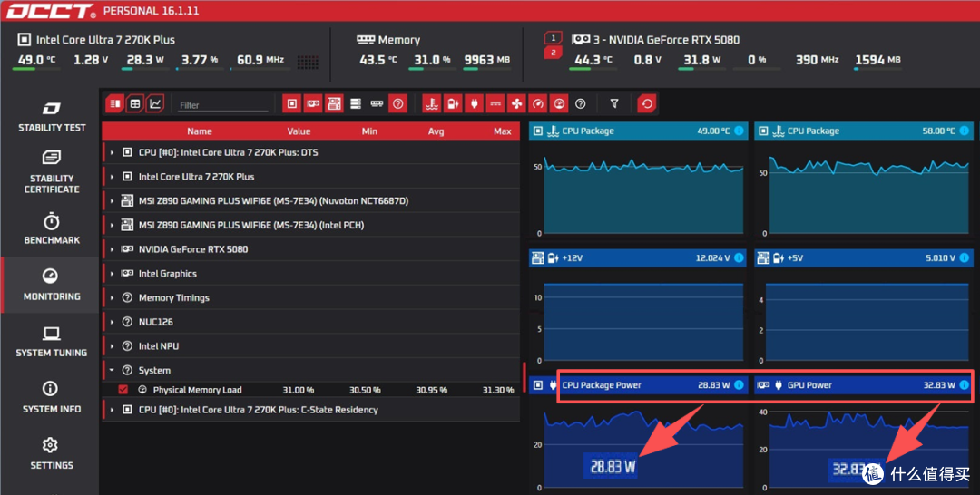The width and height of the screenshot is (980, 495).
Task: Sort by the Max column header
Action: click(x=503, y=131)
